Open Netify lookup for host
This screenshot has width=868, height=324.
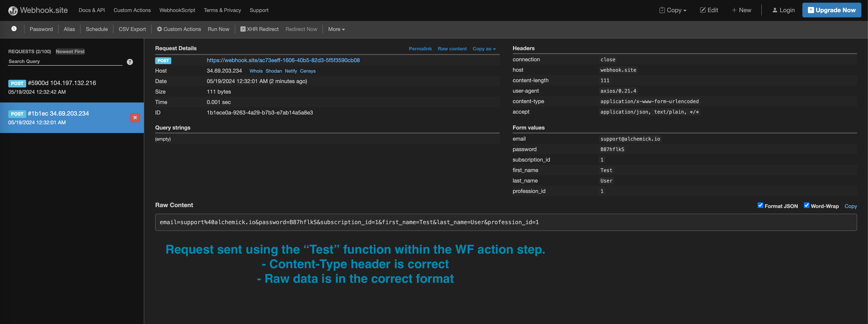(x=291, y=71)
